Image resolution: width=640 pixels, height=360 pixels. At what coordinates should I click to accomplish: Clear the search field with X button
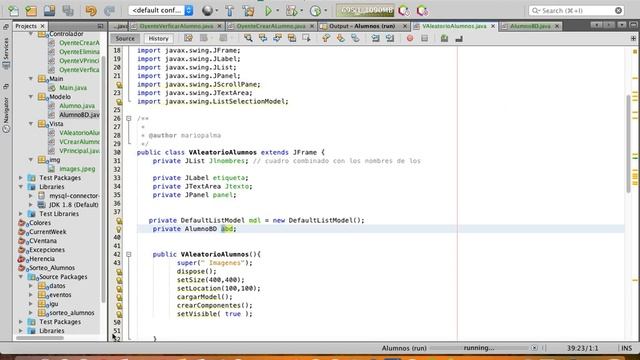click(x=618, y=10)
